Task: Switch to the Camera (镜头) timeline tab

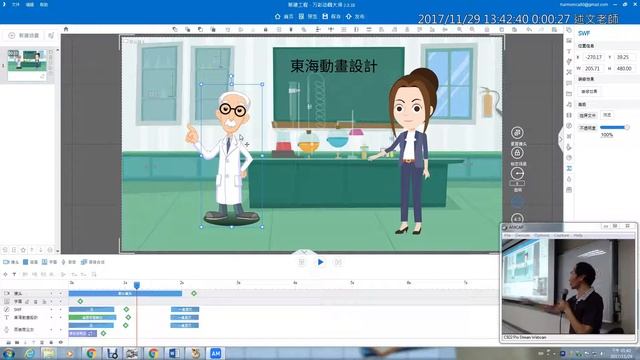Action: (11, 262)
